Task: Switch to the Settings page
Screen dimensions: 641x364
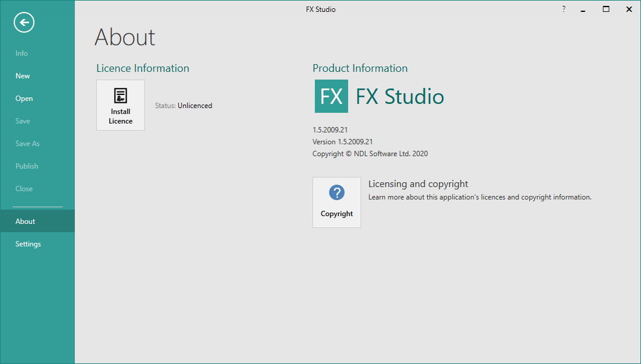Action: point(27,243)
